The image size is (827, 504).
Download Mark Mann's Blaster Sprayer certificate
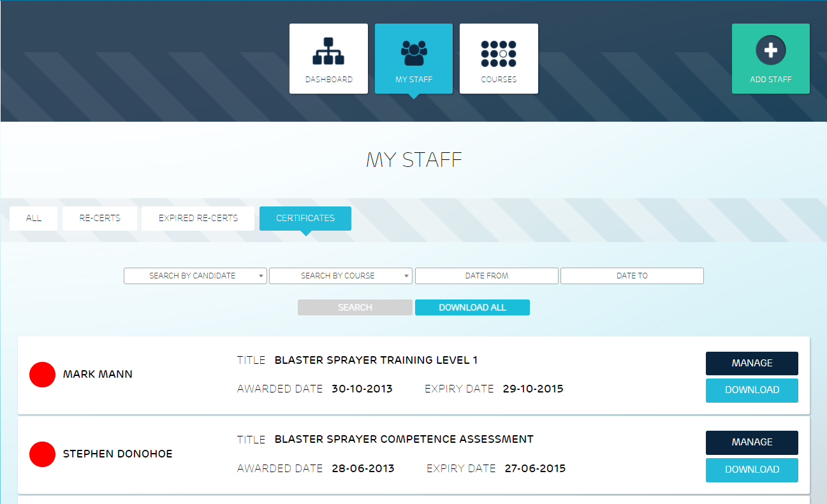(752, 390)
